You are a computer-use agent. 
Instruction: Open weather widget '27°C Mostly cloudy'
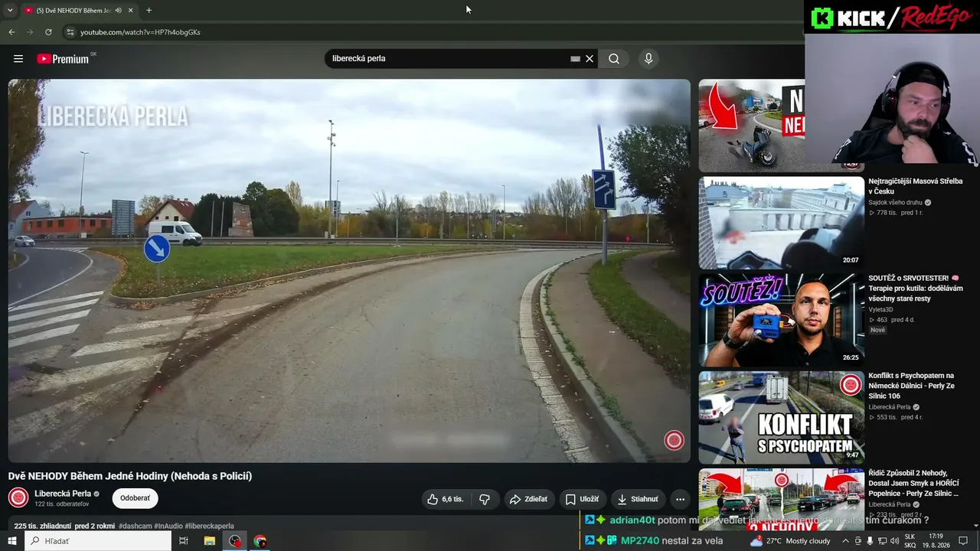(x=791, y=541)
